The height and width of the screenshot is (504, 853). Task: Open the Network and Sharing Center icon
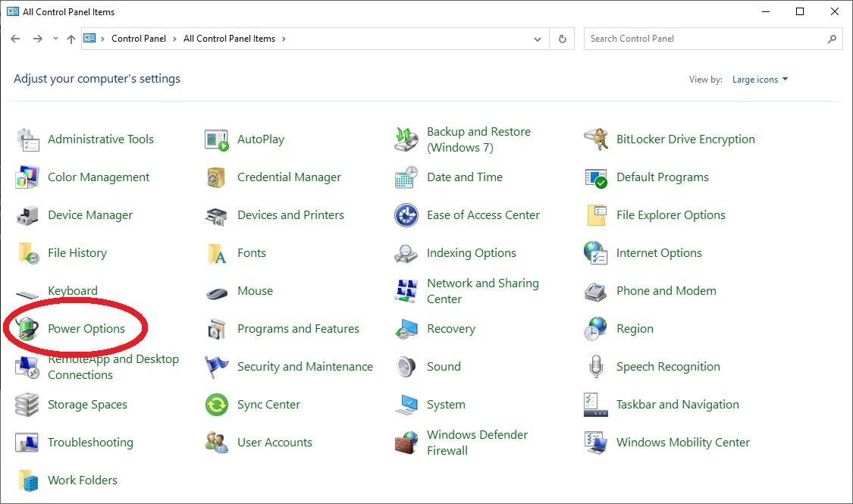point(406,292)
